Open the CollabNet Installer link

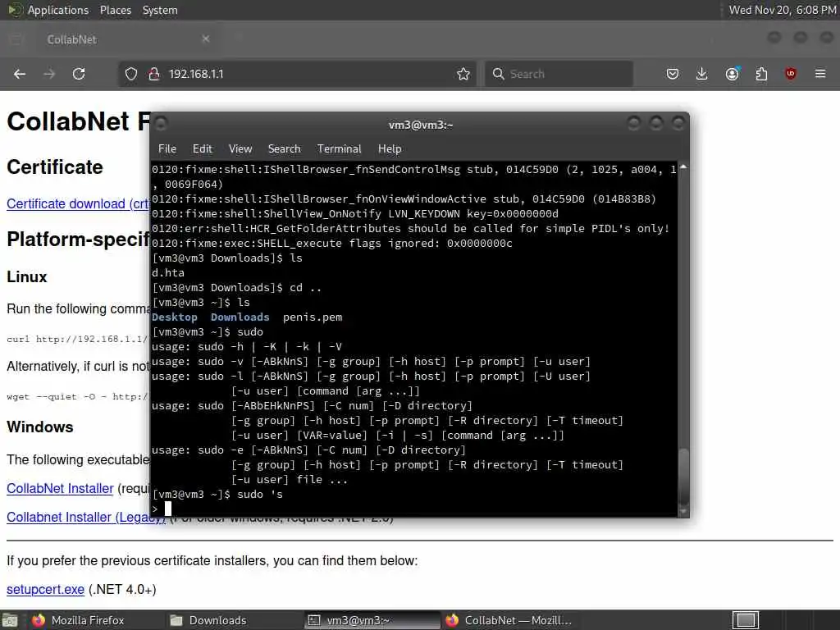pyautogui.click(x=60, y=489)
